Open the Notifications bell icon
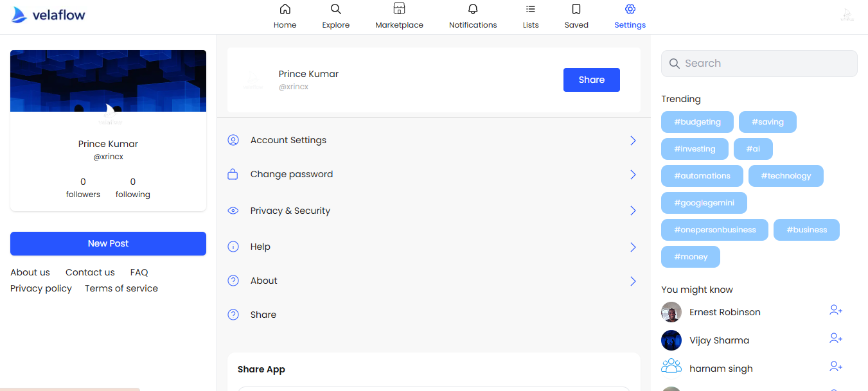The image size is (868, 391). 473,10
